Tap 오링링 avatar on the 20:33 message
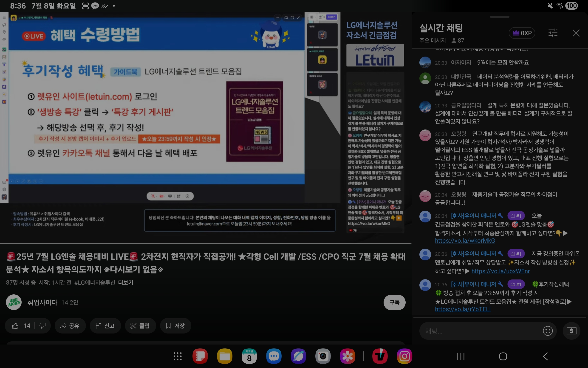 click(x=425, y=135)
